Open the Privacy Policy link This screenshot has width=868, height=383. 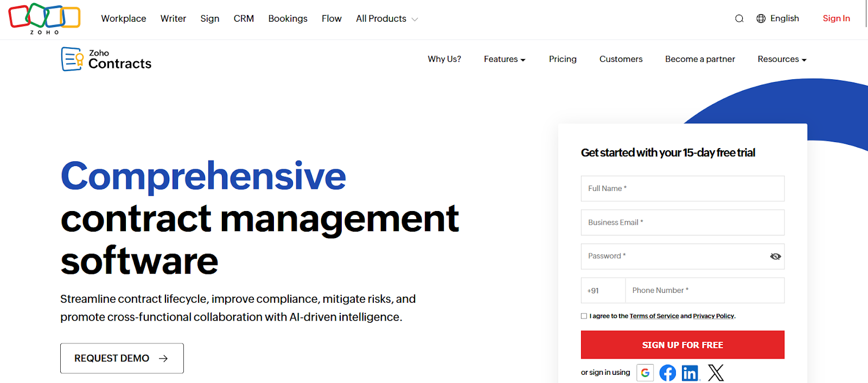coord(713,316)
